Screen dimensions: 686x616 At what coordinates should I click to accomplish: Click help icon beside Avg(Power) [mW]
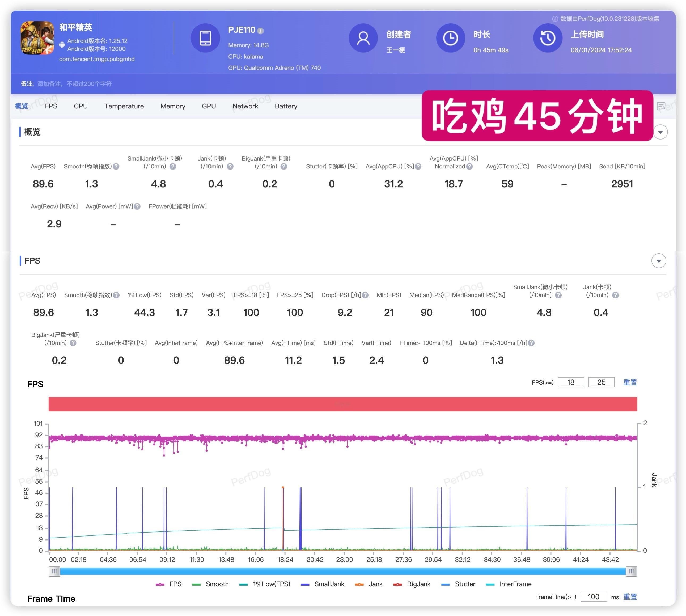(137, 206)
